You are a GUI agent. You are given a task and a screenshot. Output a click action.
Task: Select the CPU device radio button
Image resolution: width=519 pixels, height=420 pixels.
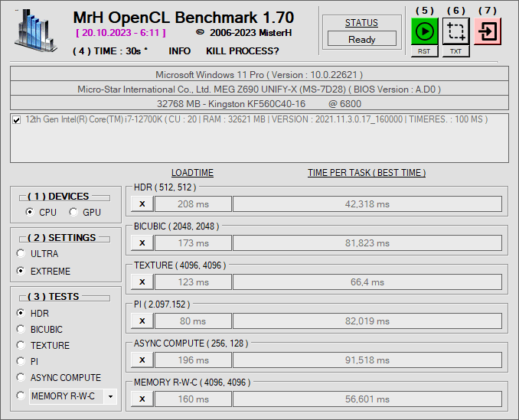coord(29,212)
